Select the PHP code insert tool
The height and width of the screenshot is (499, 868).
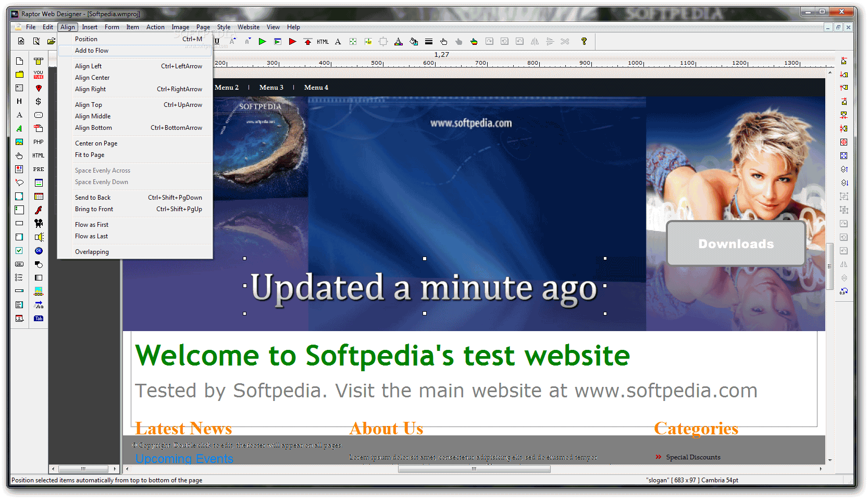(x=39, y=142)
